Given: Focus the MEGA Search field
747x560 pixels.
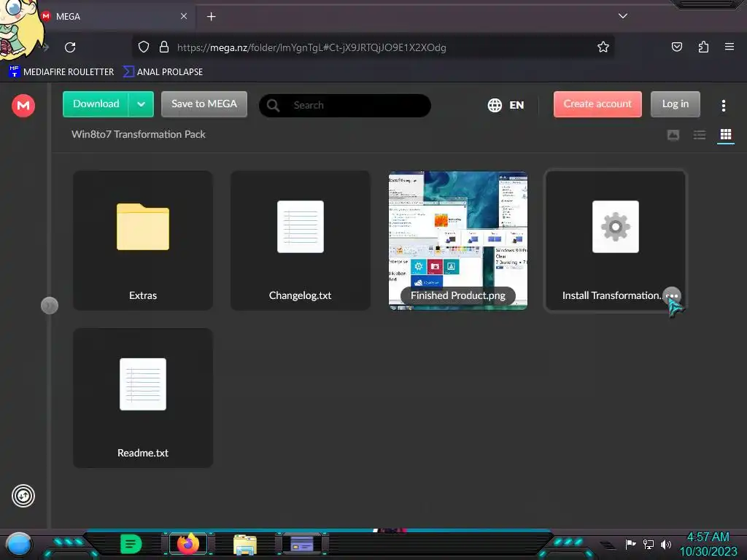Looking at the screenshot, I should [345, 105].
